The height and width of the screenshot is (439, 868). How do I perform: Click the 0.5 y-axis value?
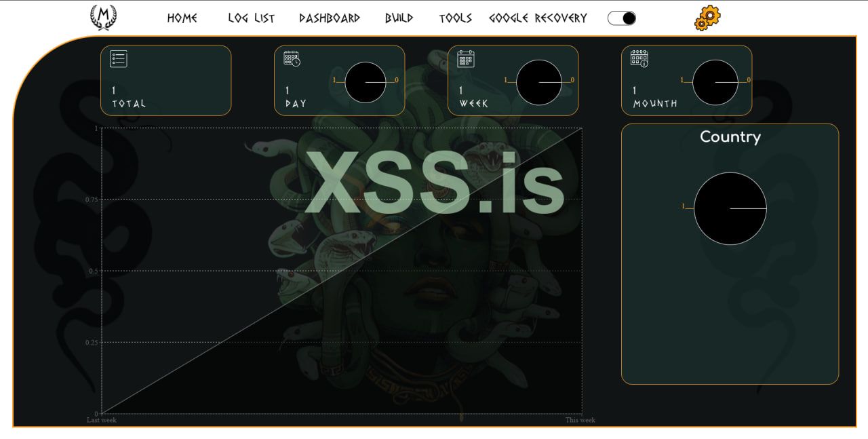[x=93, y=271]
